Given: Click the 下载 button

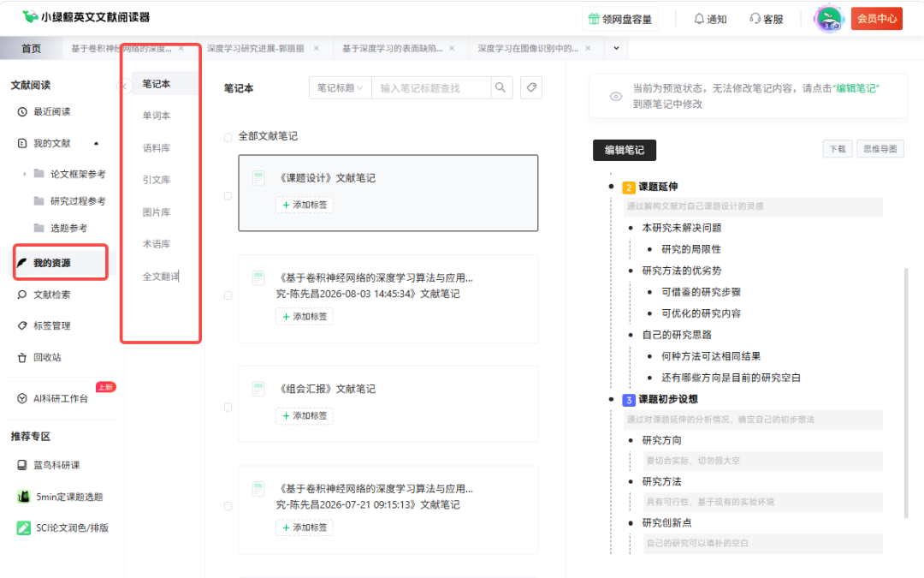Looking at the screenshot, I should [x=838, y=149].
